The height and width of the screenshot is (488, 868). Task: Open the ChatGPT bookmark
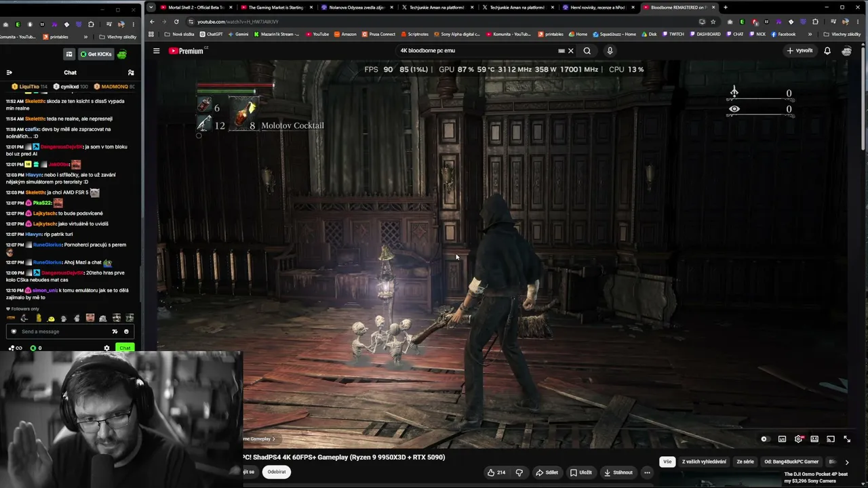pyautogui.click(x=211, y=34)
